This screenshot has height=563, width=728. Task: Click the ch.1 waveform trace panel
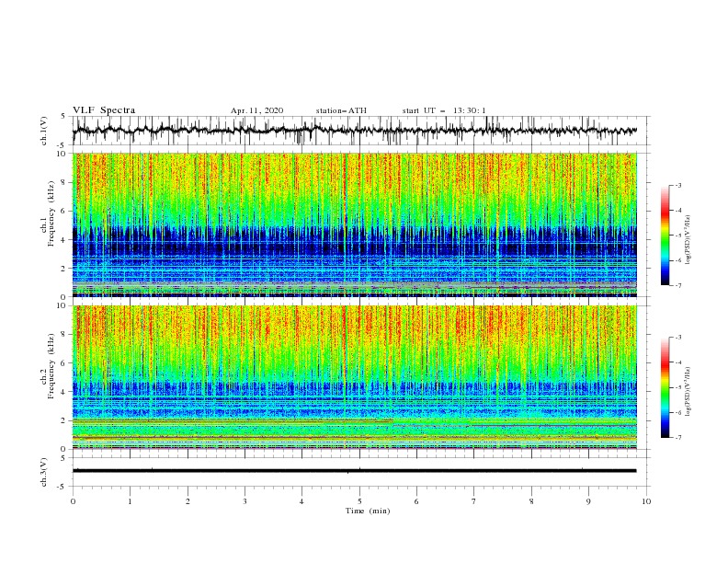tap(361, 131)
